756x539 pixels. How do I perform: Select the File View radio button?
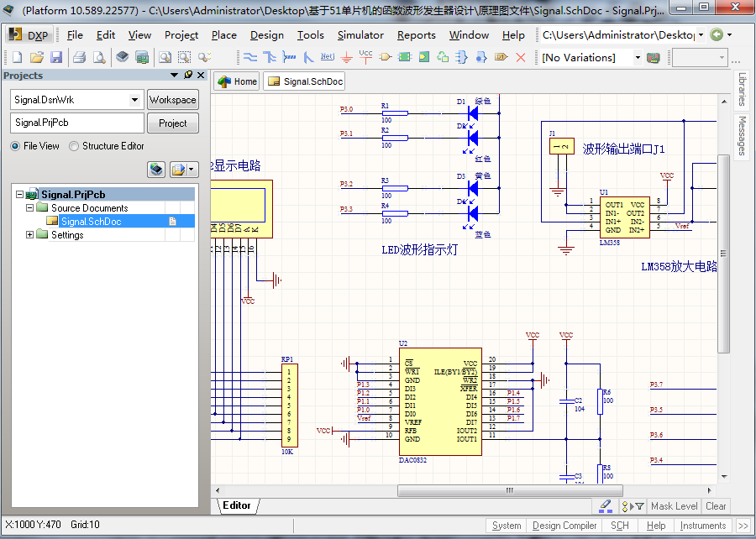click(x=16, y=146)
